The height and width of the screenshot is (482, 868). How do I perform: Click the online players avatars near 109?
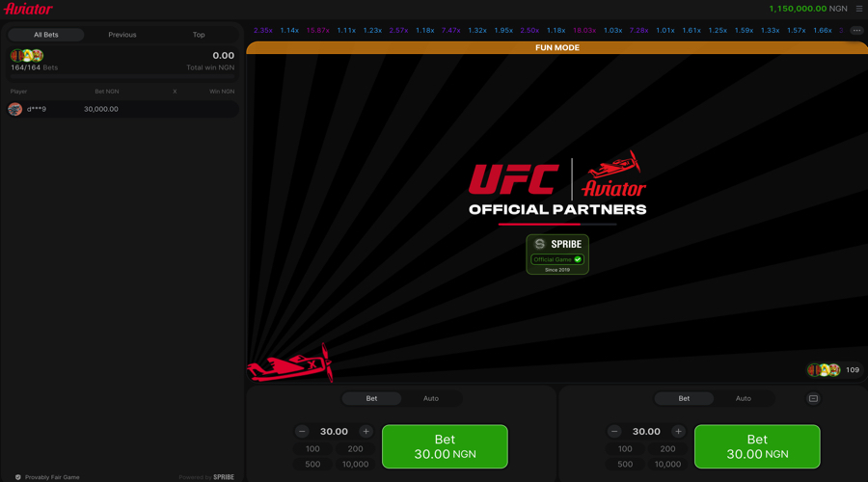(x=824, y=370)
